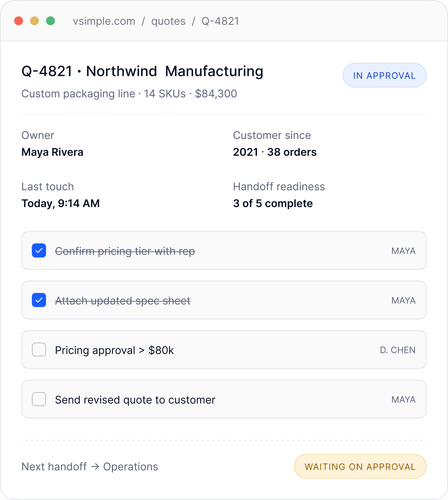This screenshot has height=500, width=448.
Task: Go to vsimple.com breadcrumb root
Action: pos(104,21)
